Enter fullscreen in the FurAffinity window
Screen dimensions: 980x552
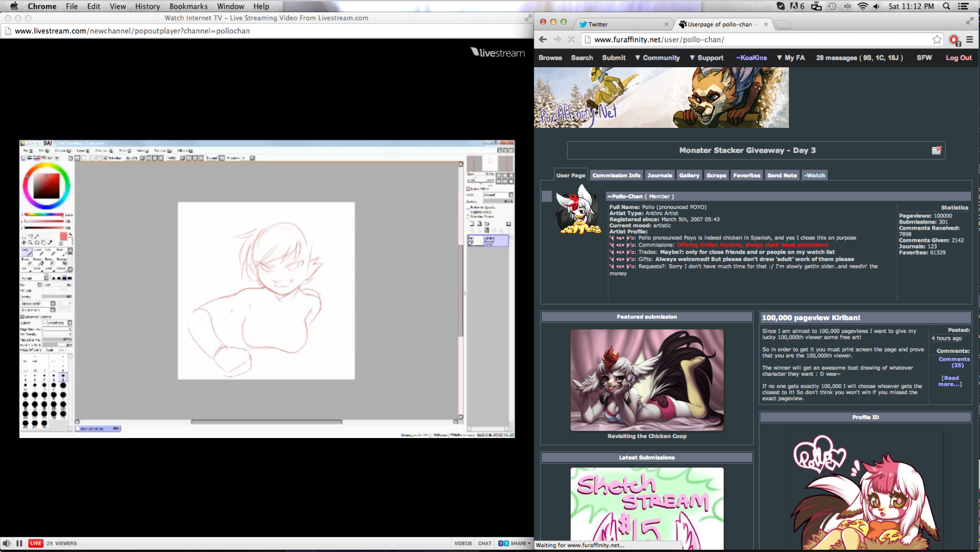(969, 21)
